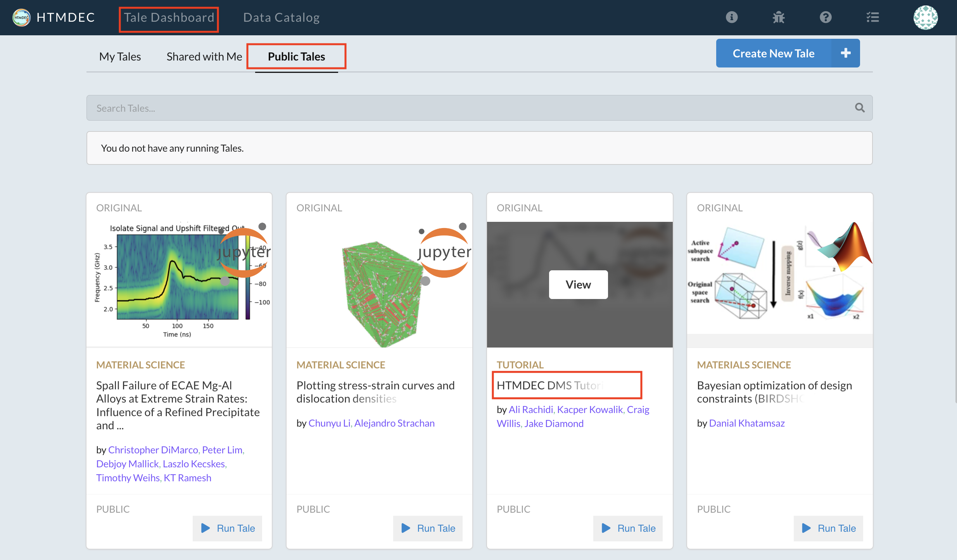Click the info icon in header
The width and height of the screenshot is (957, 560).
pyautogui.click(x=731, y=17)
